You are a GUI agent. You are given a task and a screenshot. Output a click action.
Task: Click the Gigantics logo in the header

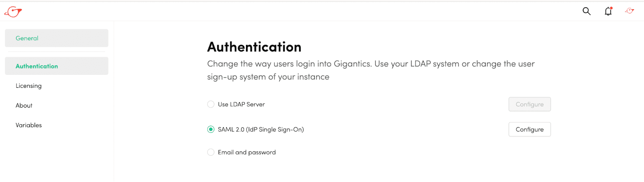point(13,12)
